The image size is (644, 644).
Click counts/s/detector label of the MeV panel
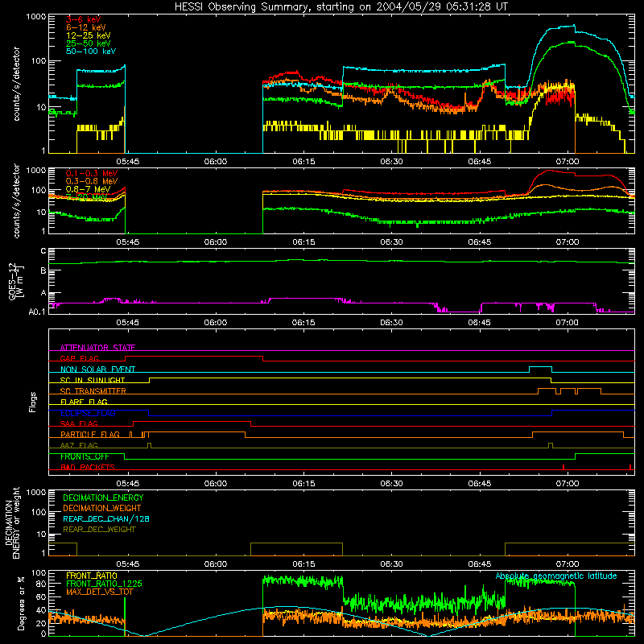point(16,200)
